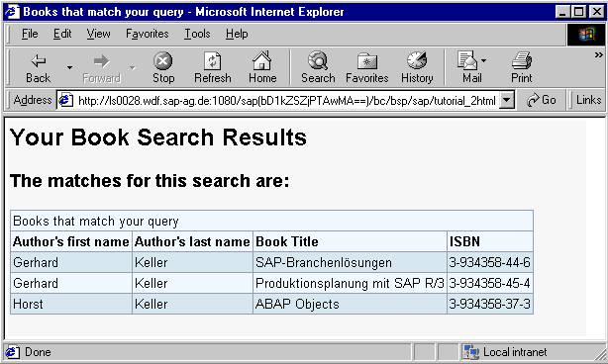Click the Done status page icon
The width and height of the screenshot is (608, 364).
click(12, 352)
